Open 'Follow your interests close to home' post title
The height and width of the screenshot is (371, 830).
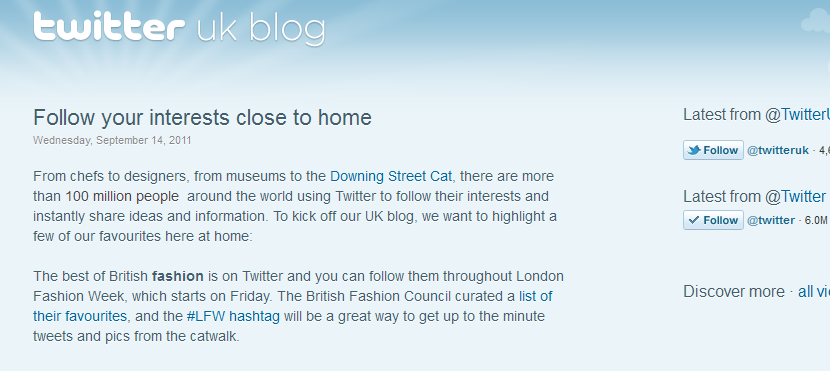pos(202,117)
